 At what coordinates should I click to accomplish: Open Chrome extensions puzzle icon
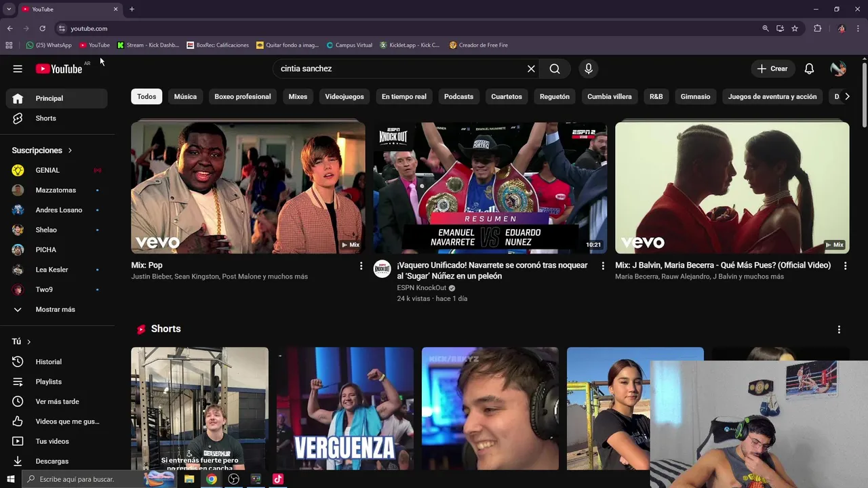click(817, 28)
